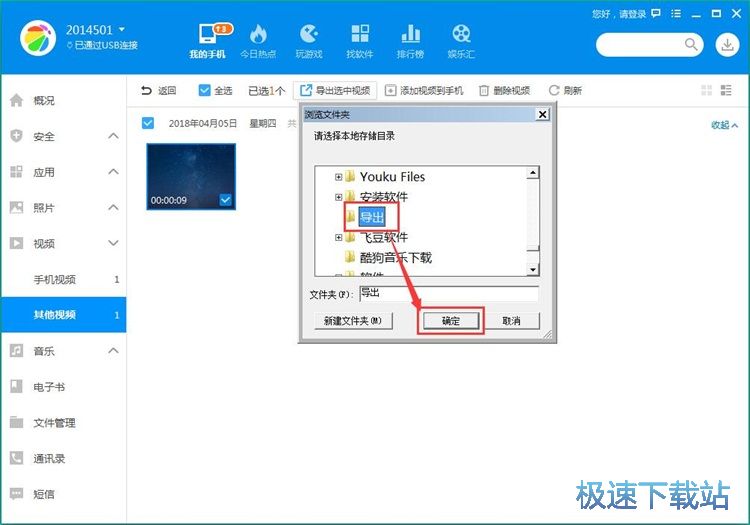Expand the 照片 sidebar section
The height and width of the screenshot is (525, 750).
(113, 208)
